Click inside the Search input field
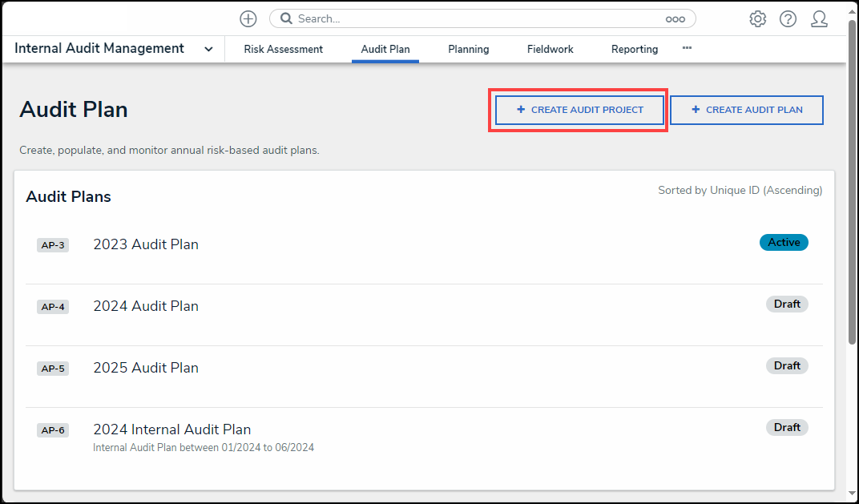This screenshot has width=859, height=504. 473,18
